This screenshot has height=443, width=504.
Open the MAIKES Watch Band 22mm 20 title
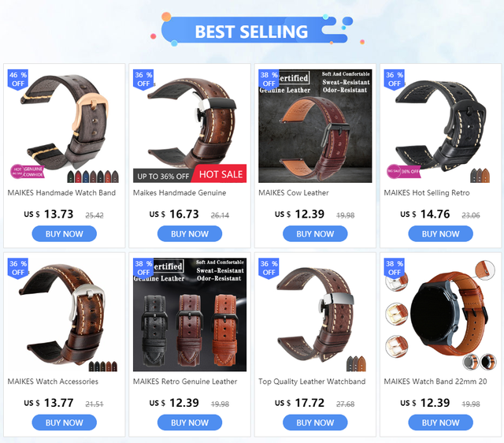coord(435,382)
